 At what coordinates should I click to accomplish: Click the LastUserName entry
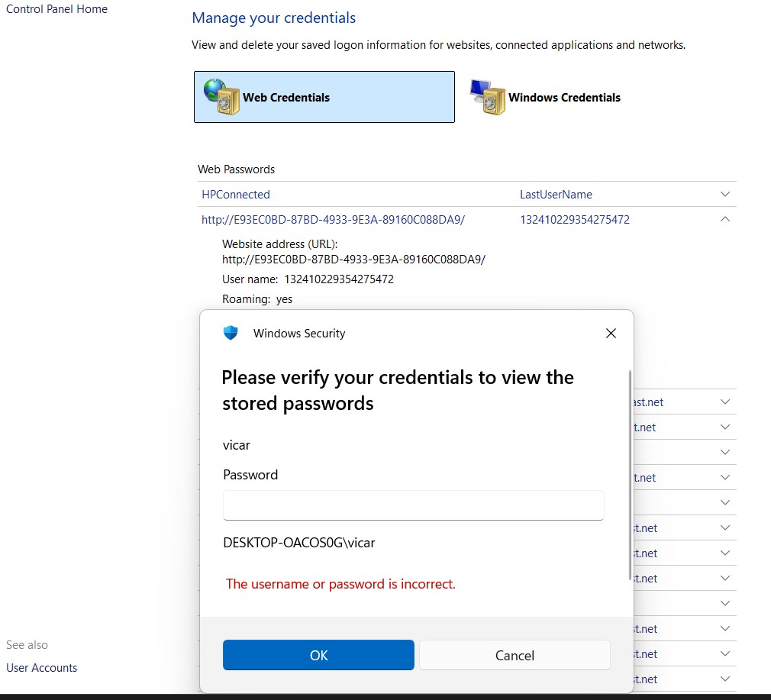(556, 194)
